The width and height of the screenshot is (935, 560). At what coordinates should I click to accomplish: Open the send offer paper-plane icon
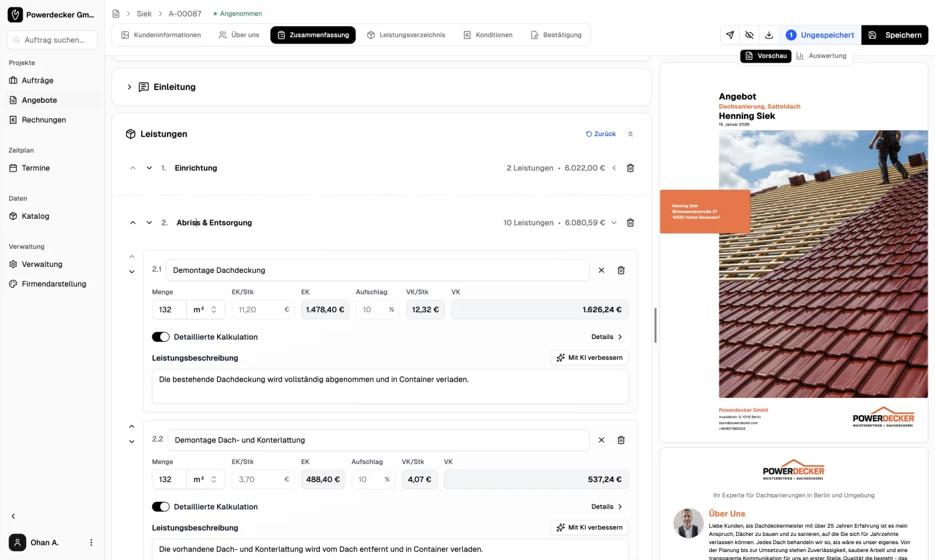pyautogui.click(x=730, y=35)
